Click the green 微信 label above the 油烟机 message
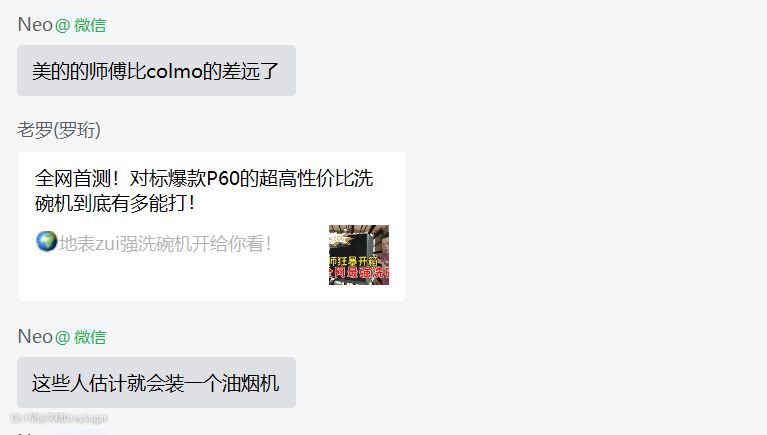 (x=90, y=338)
